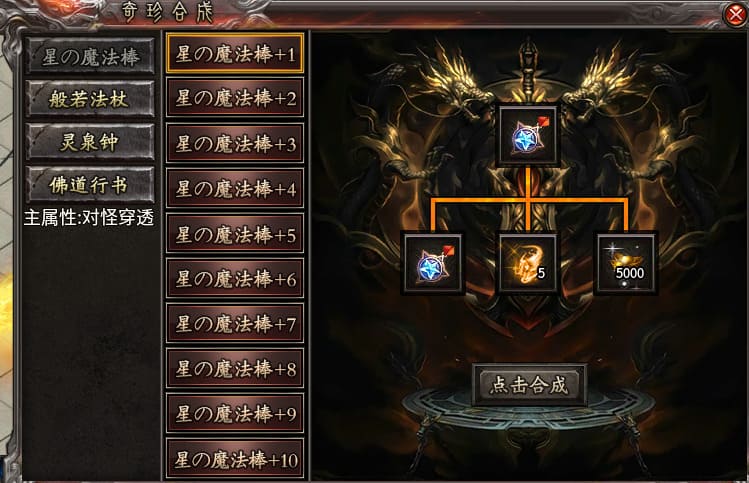Select 星の魔法棒+3 from the list
The width and height of the screenshot is (749, 483).
(235, 143)
